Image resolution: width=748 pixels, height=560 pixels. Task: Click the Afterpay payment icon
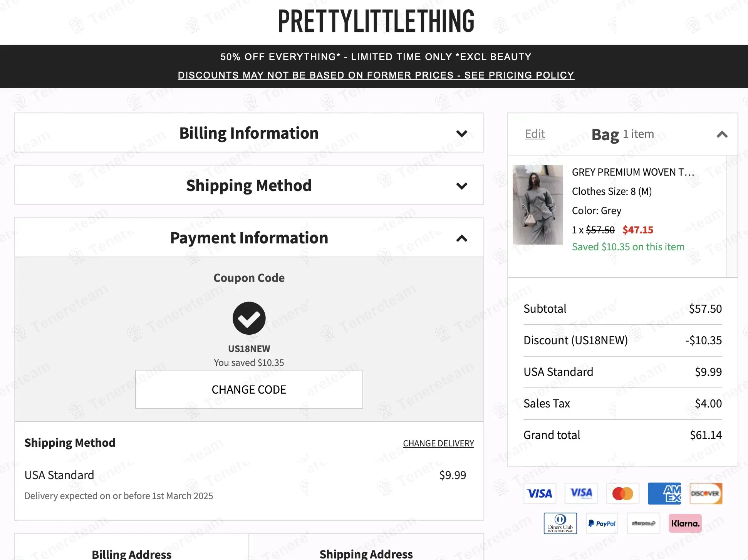[x=643, y=523]
